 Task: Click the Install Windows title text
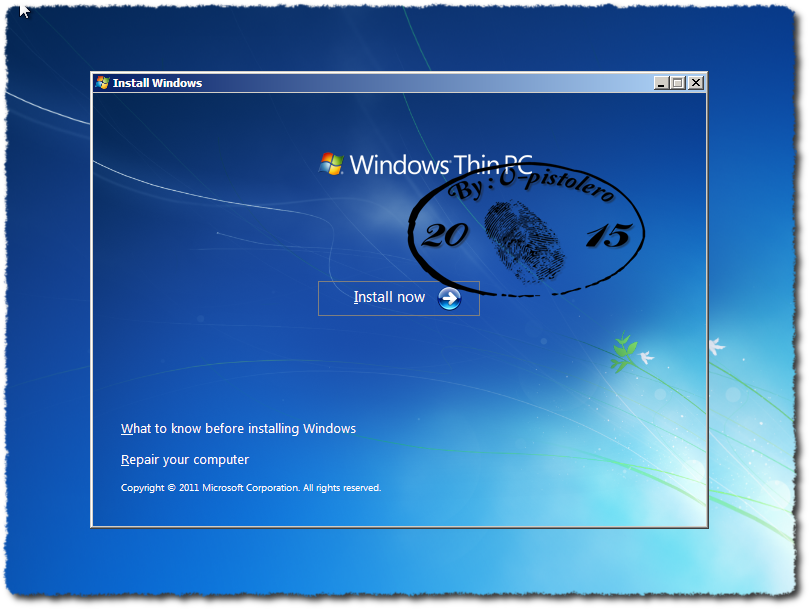(157, 83)
